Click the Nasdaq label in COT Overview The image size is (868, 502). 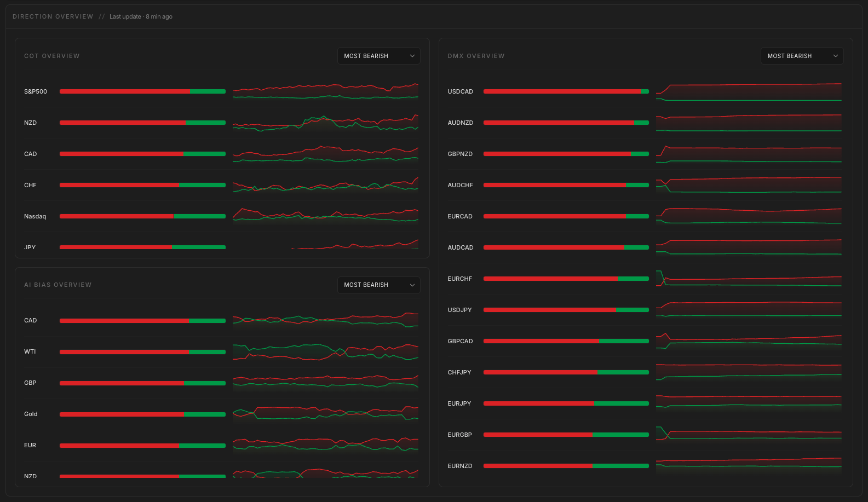coord(35,216)
